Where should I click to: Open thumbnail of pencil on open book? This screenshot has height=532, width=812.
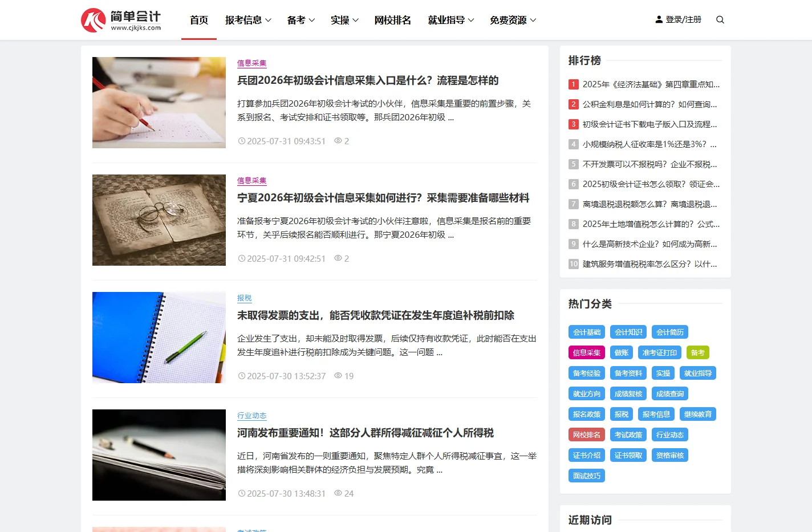click(159, 455)
